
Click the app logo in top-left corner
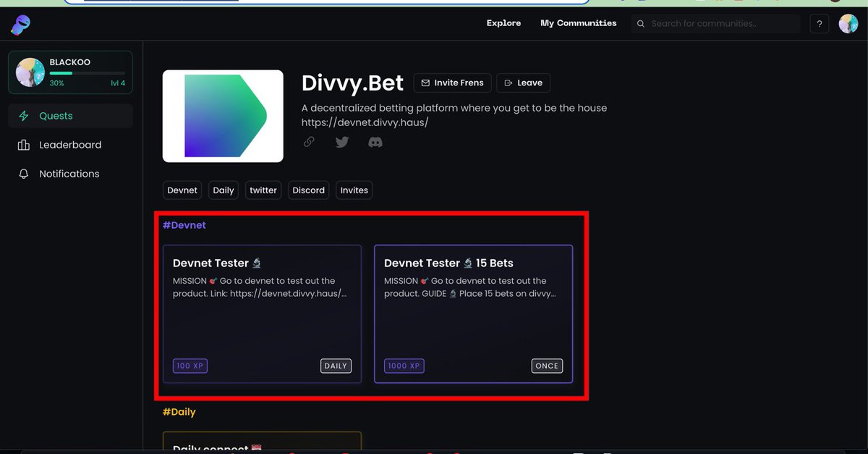[x=20, y=25]
